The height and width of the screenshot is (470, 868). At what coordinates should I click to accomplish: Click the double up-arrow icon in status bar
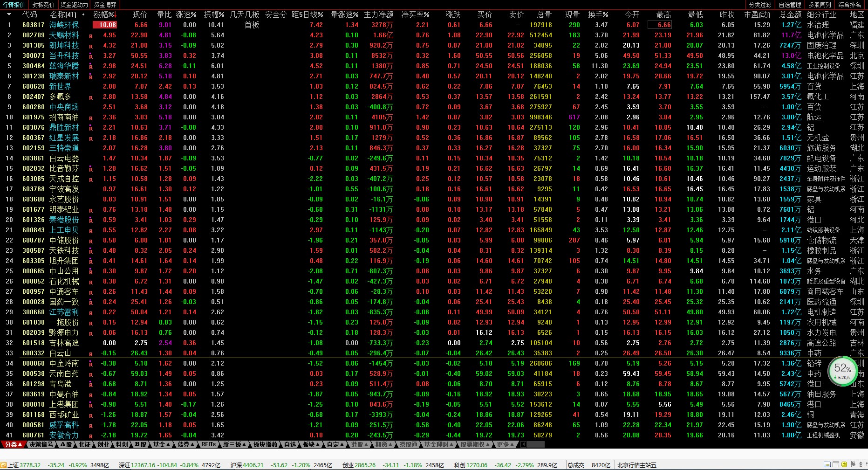pos(861,464)
